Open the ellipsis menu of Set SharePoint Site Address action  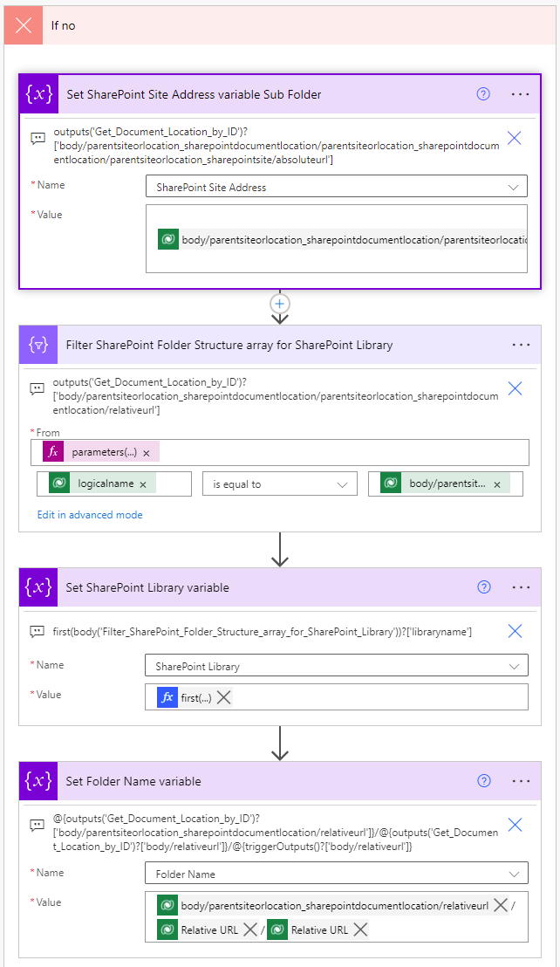point(521,94)
